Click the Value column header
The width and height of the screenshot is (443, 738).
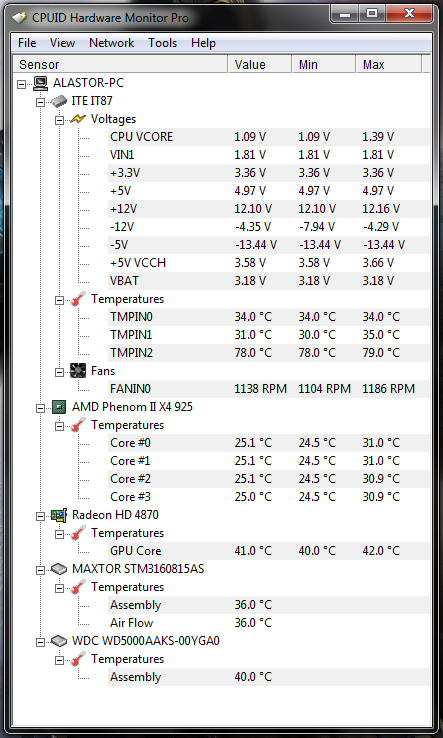(259, 64)
